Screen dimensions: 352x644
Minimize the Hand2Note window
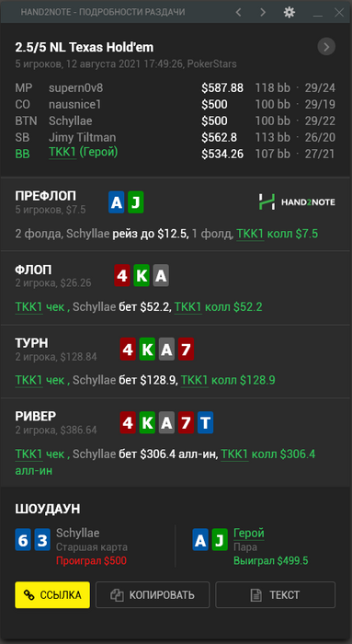point(317,13)
